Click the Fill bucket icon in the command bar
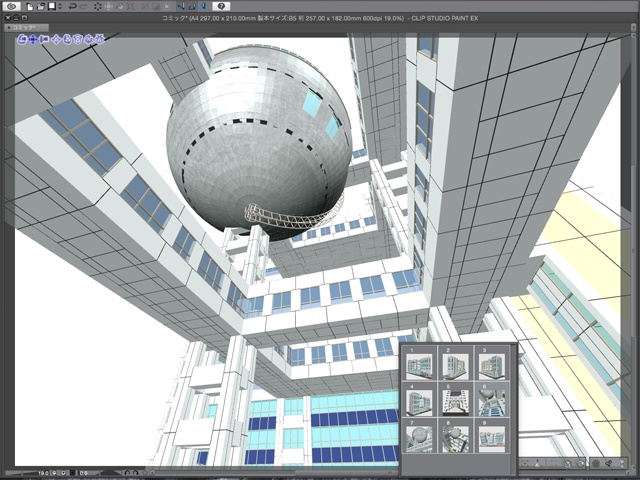The image size is (640, 480). tap(119, 7)
